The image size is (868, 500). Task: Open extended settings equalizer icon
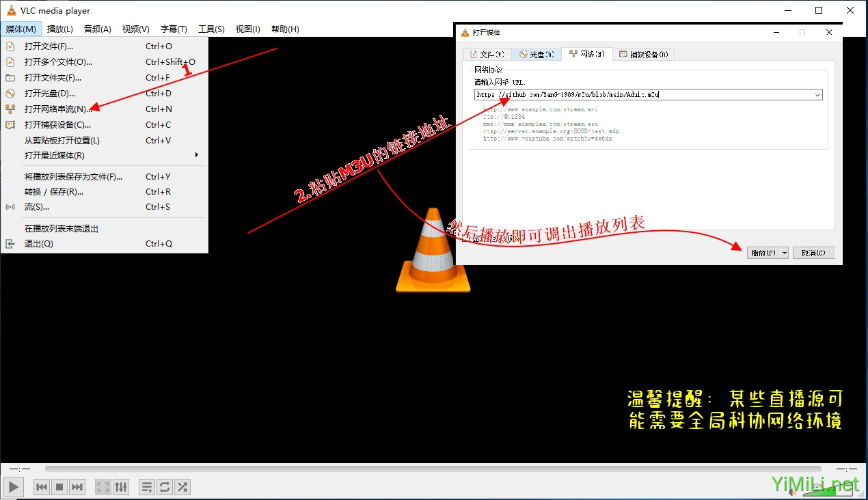pos(121,487)
